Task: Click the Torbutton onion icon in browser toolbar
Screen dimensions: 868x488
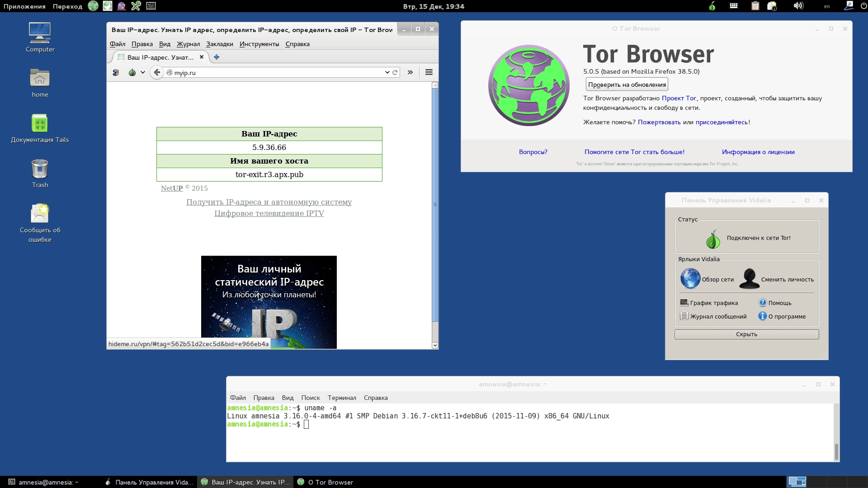Action: tap(132, 72)
